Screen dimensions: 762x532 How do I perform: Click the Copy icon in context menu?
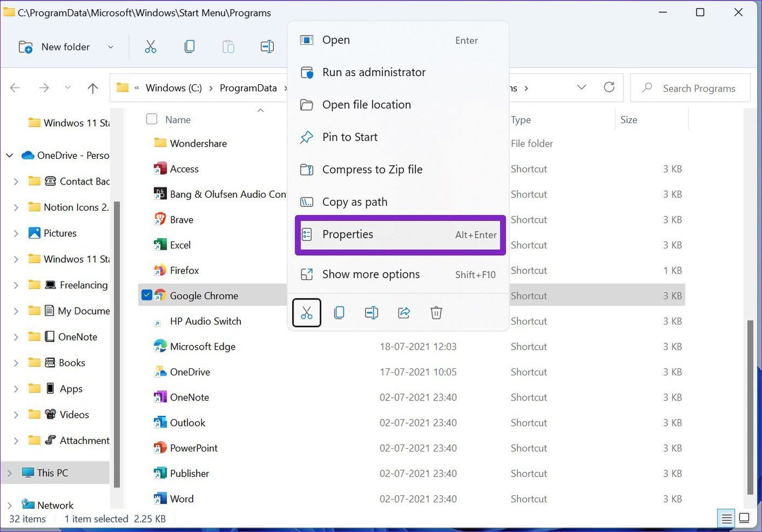click(x=339, y=313)
